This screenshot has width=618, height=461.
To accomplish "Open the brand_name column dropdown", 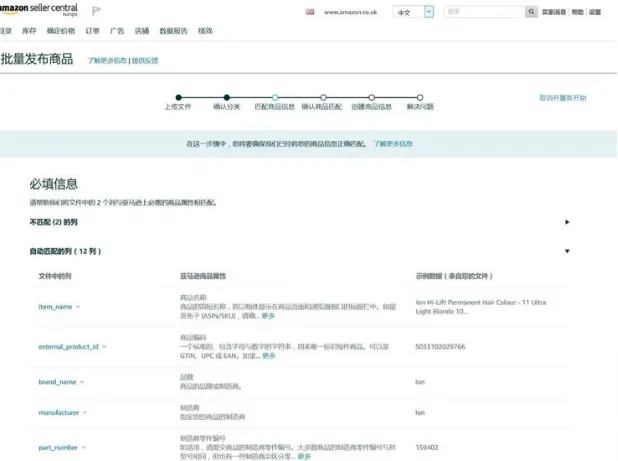I will click(x=61, y=382).
